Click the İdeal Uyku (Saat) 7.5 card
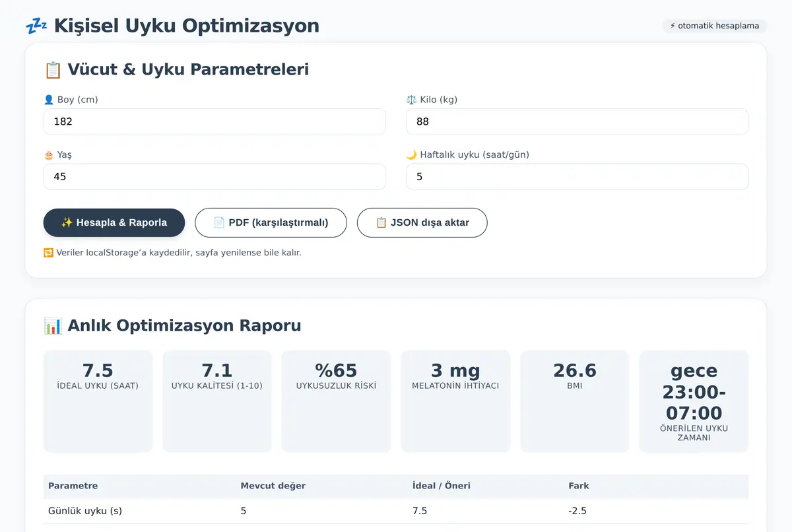This screenshot has height=532, width=792. tap(98, 401)
